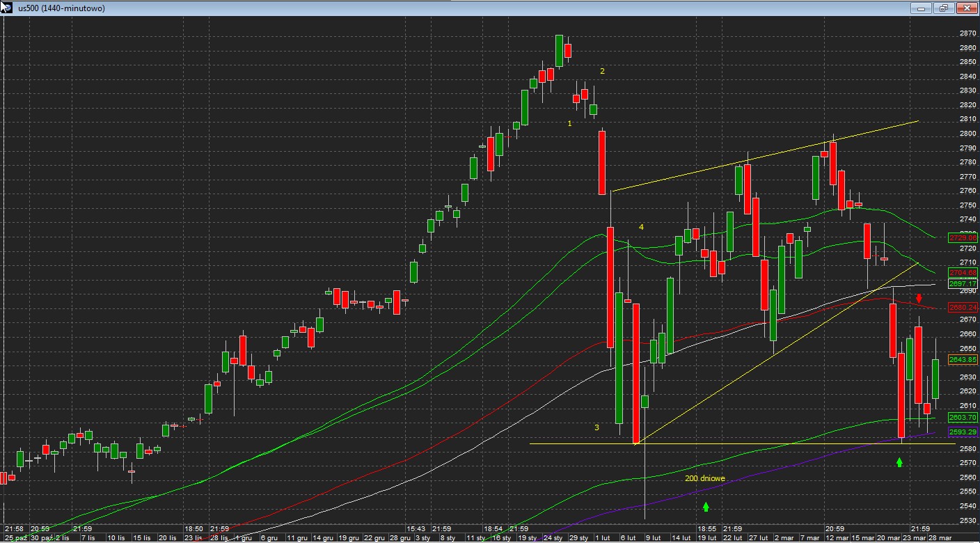This screenshot has height=543, width=980.
Task: Click the "28 gru" date on the time axis
Action: tap(400, 538)
